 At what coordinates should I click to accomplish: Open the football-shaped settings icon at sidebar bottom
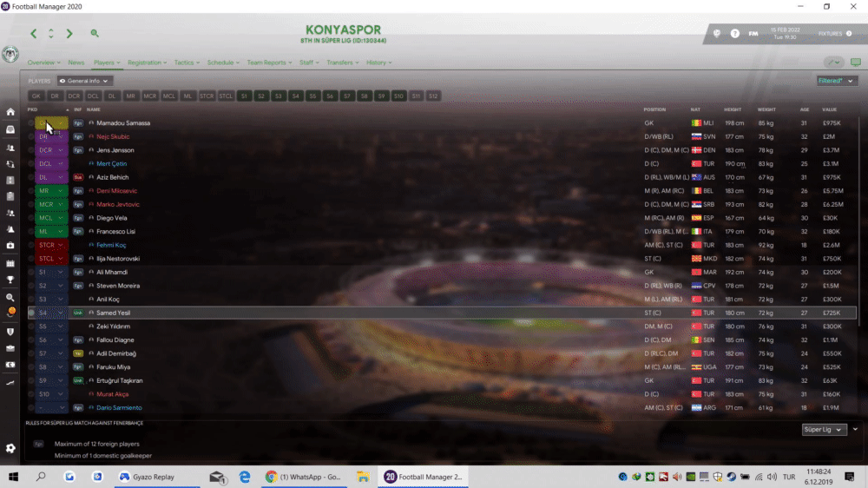click(x=10, y=448)
